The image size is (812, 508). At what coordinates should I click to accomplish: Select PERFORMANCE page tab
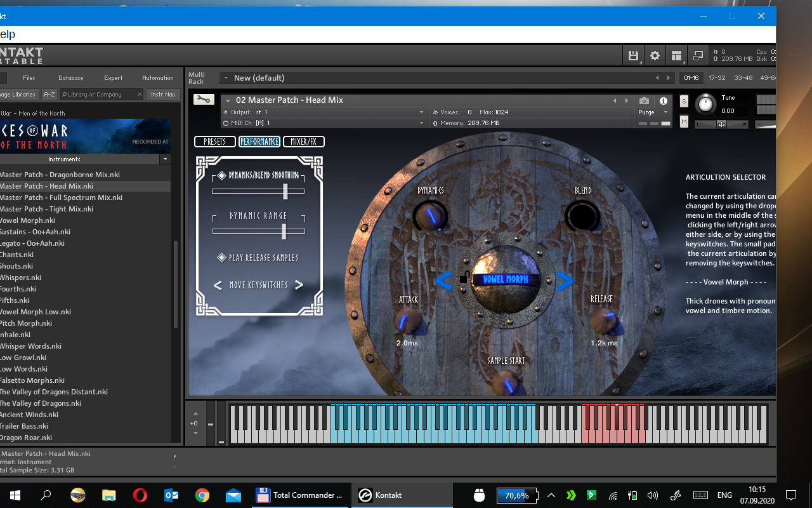(x=259, y=142)
